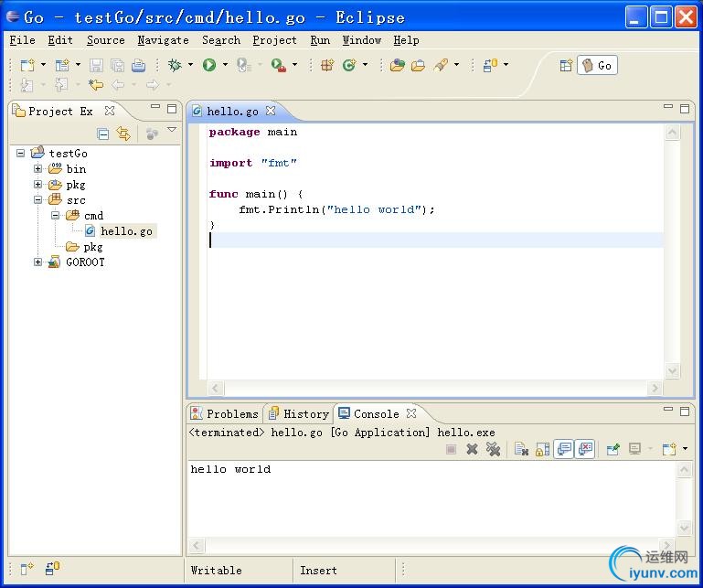This screenshot has width=703, height=588.
Task: Click the Println code line in editor
Action: pyautogui.click(x=336, y=209)
